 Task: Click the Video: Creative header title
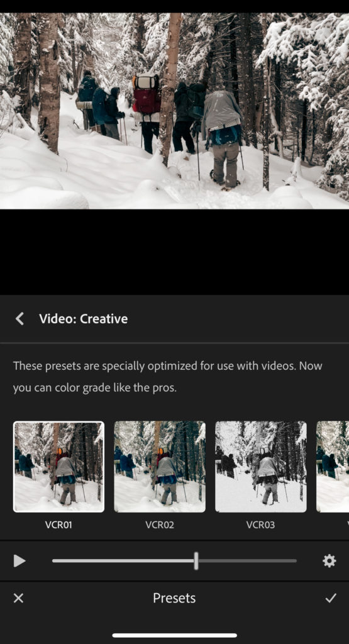(x=84, y=319)
